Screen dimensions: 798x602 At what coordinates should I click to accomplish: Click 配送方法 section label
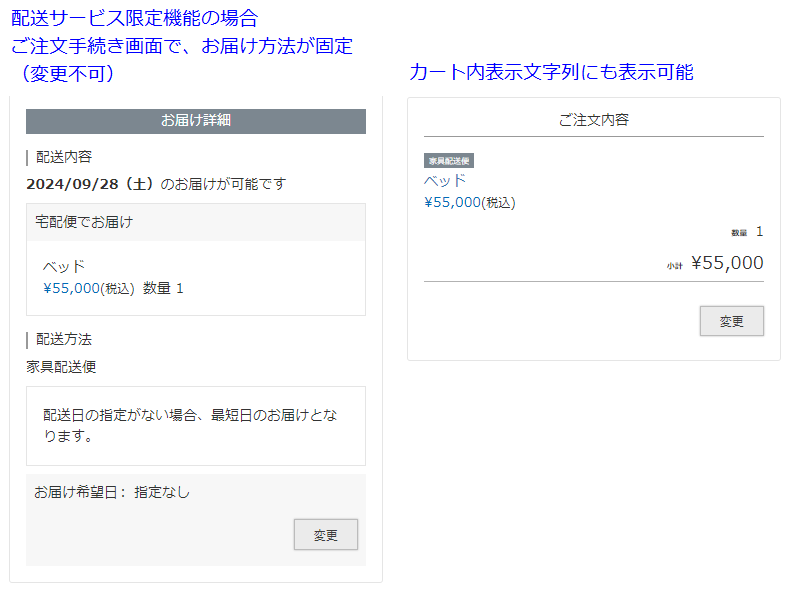tap(64, 339)
